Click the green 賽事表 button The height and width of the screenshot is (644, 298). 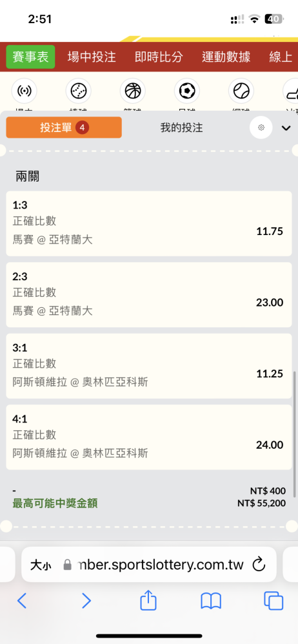click(30, 57)
